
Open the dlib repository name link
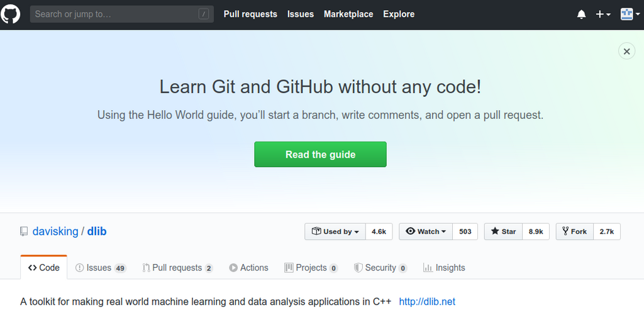click(96, 231)
